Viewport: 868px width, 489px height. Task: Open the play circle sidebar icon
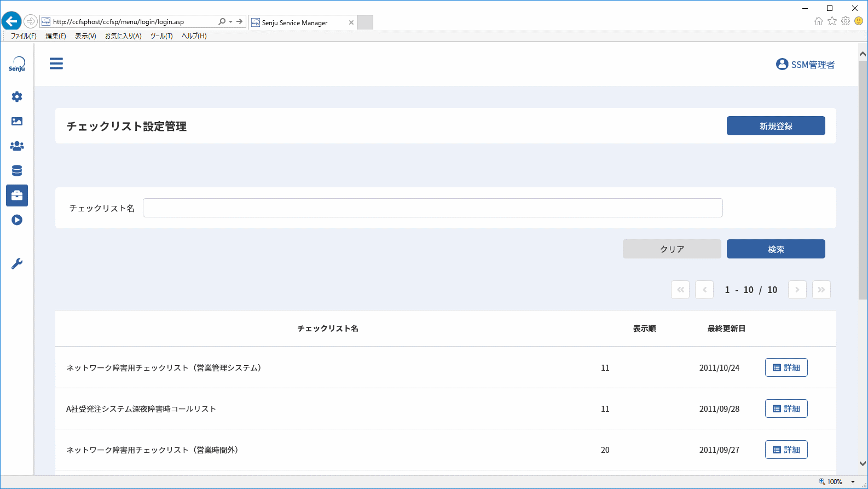pos(17,220)
